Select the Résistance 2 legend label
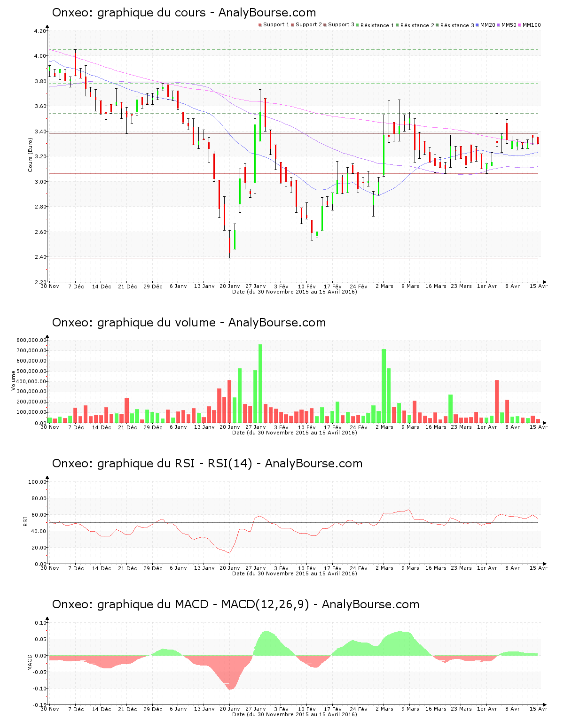Screen dimensions: 564x728 (x=417, y=25)
